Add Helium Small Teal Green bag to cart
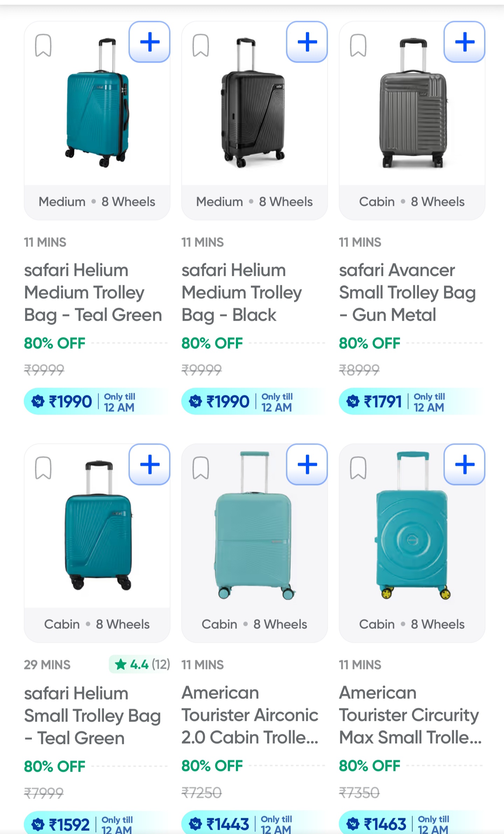 (149, 465)
